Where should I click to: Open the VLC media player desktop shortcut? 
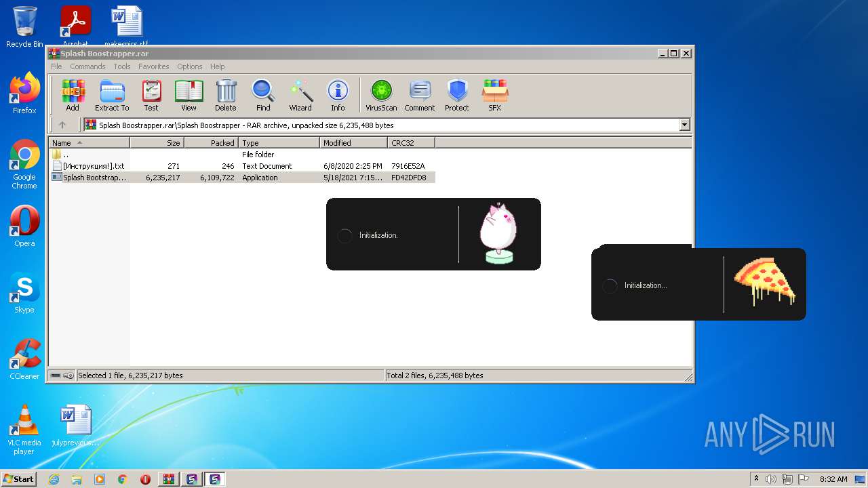tap(24, 430)
